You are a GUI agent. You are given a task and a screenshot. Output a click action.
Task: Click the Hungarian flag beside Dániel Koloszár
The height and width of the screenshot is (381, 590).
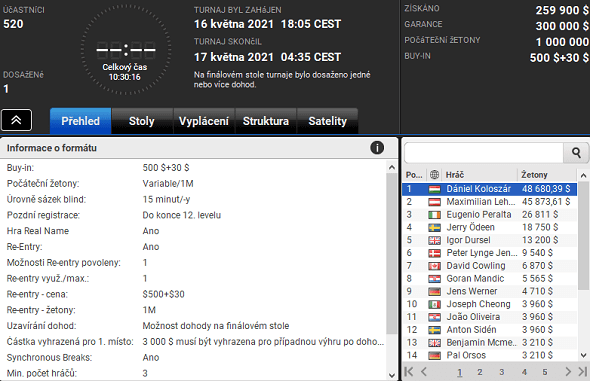(x=434, y=189)
